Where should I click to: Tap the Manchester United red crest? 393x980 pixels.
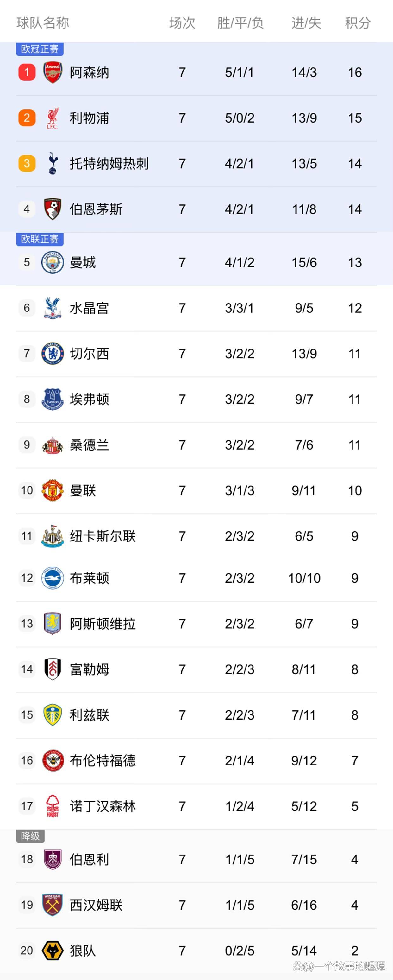53,490
